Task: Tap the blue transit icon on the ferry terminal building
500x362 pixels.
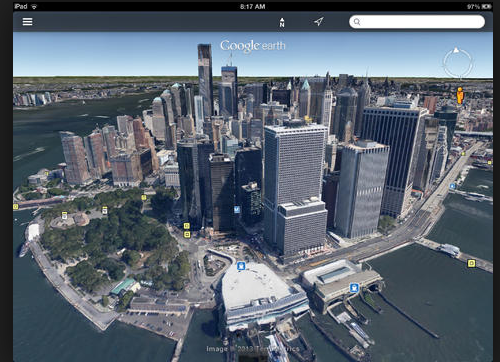Action: (x=354, y=287)
